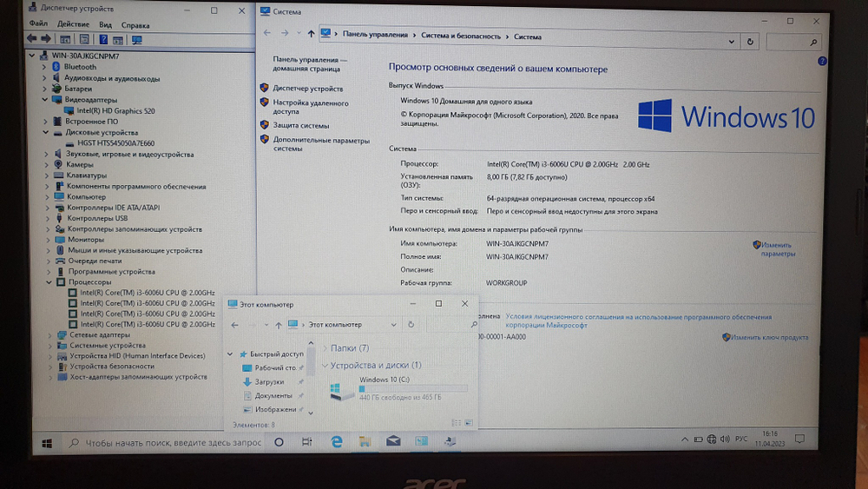Click the network globe icon in tray

(712, 439)
